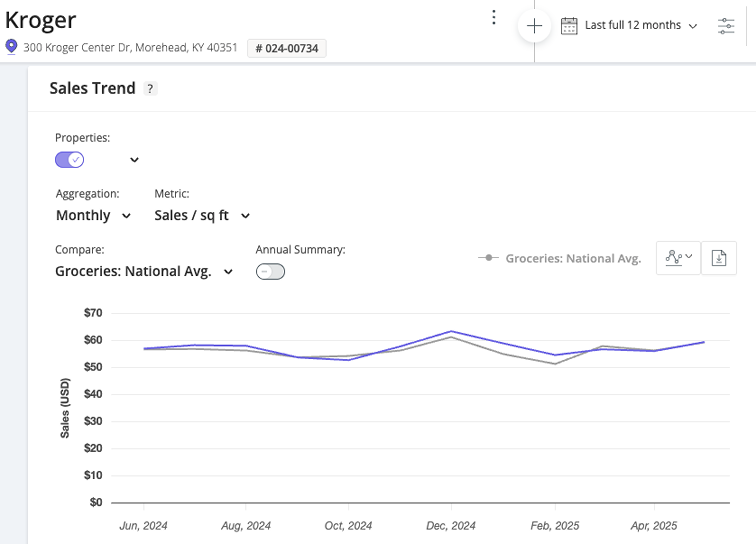Image resolution: width=756 pixels, height=544 pixels.
Task: Click the purple location pin icon
Action: (11, 47)
